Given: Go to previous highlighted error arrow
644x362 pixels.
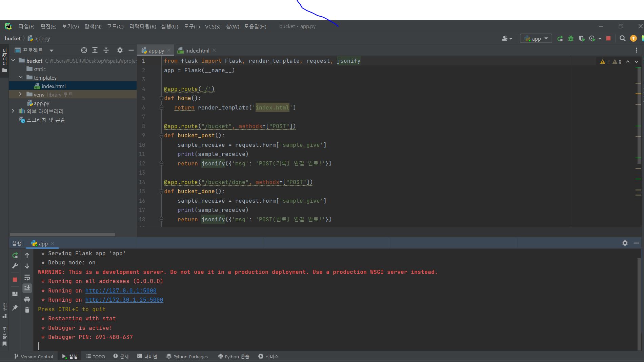Looking at the screenshot, I should [x=628, y=62].
